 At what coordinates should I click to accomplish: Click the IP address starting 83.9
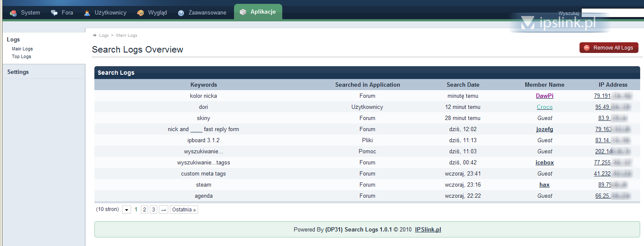point(613,118)
